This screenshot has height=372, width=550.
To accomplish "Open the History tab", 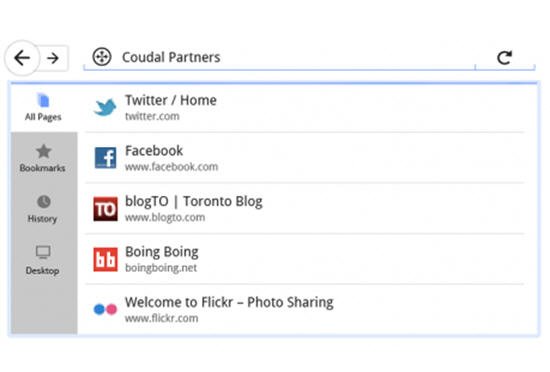I will click(x=43, y=209).
